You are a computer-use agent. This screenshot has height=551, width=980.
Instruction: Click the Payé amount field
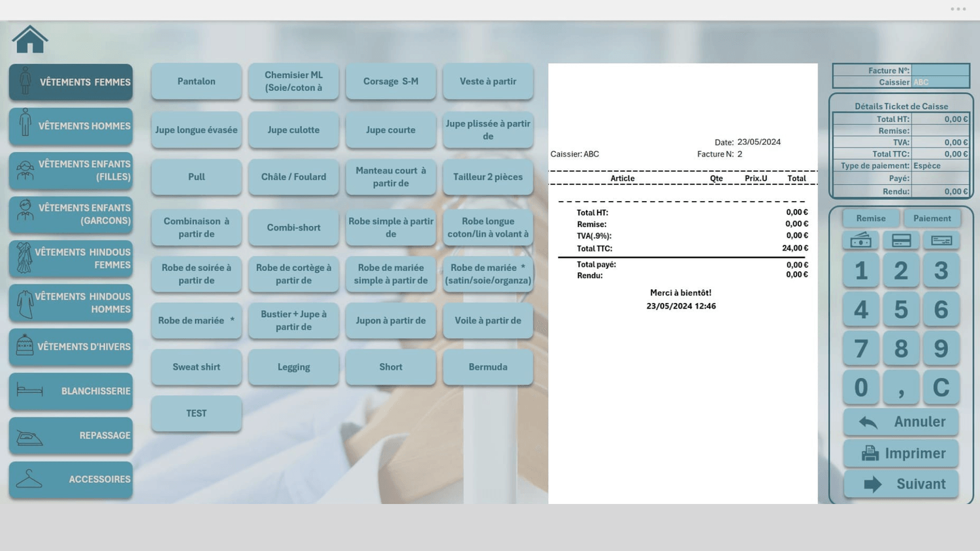point(940,178)
